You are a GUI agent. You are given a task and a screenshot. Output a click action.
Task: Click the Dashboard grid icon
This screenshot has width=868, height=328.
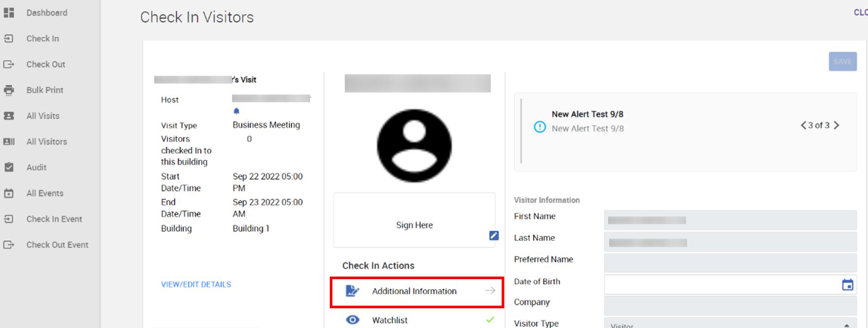click(x=9, y=13)
